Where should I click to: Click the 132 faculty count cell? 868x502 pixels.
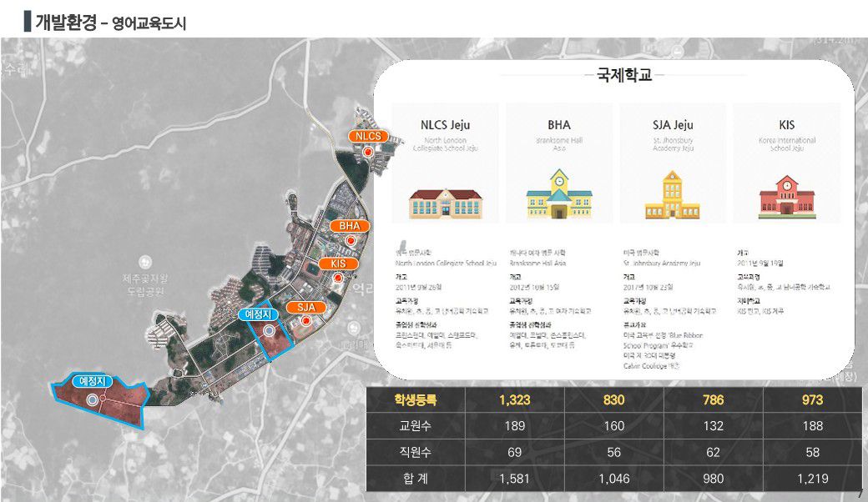[x=713, y=426]
